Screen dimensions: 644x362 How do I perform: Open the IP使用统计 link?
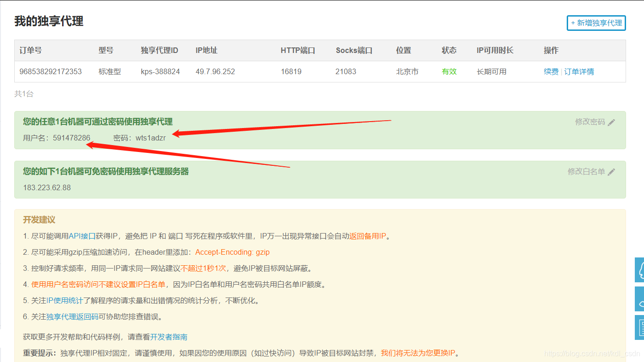pos(65,301)
